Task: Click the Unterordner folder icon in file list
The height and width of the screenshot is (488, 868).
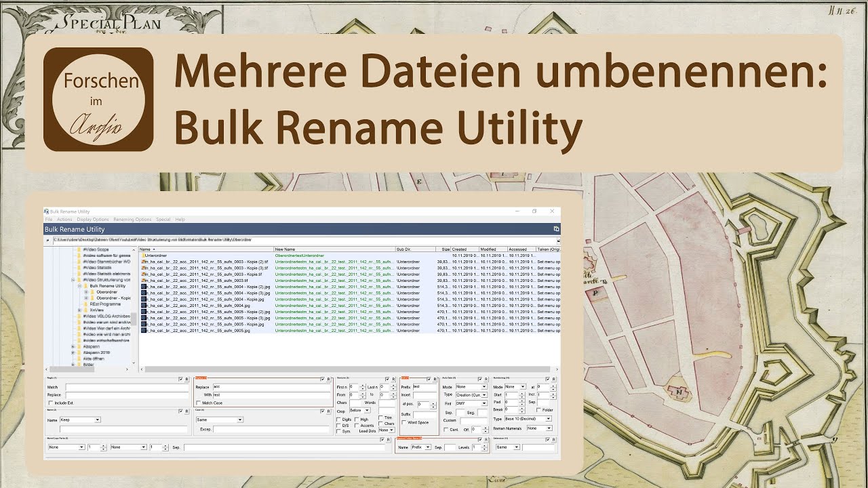Action: tap(143, 256)
